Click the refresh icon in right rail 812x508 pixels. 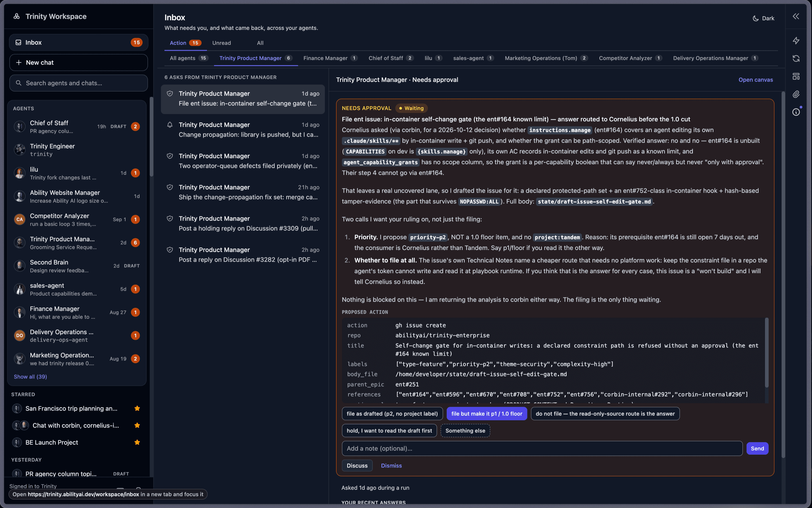796,58
